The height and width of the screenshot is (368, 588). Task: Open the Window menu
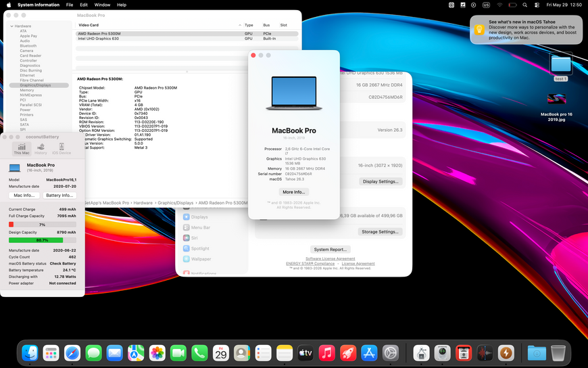(x=102, y=5)
